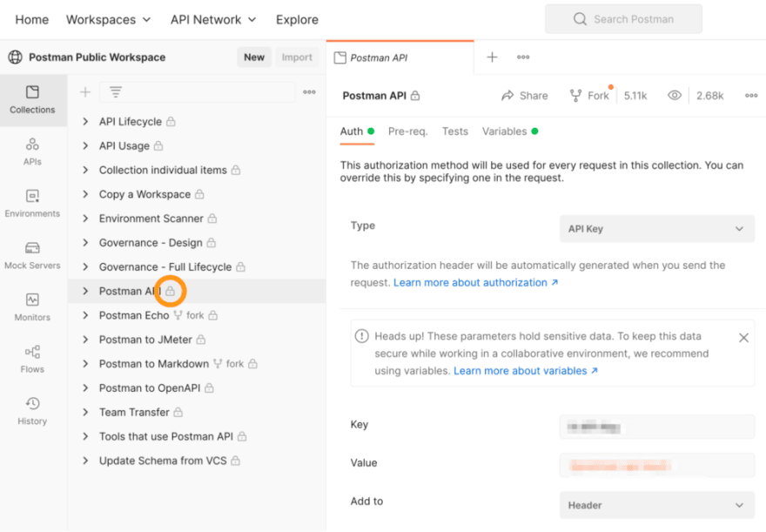Open collections list options ellipsis menu
This screenshot has height=532, width=766.
coord(309,91)
